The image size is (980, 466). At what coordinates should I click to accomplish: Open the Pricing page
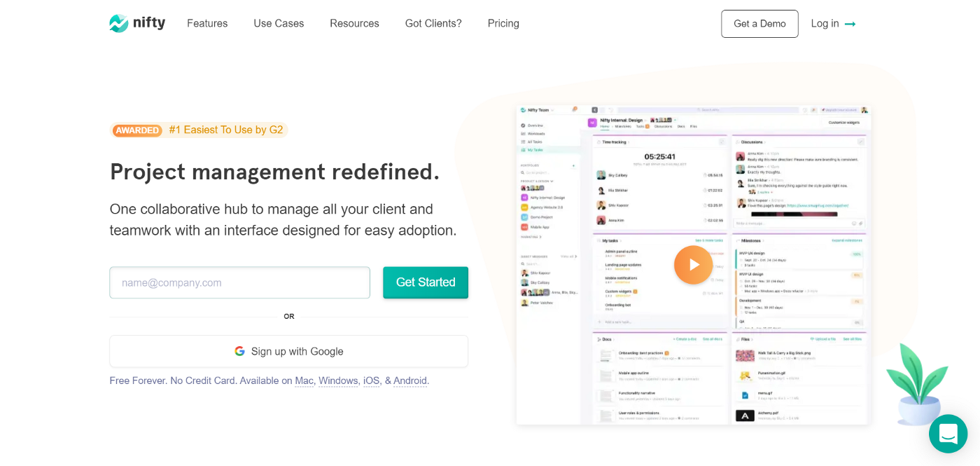click(x=503, y=23)
